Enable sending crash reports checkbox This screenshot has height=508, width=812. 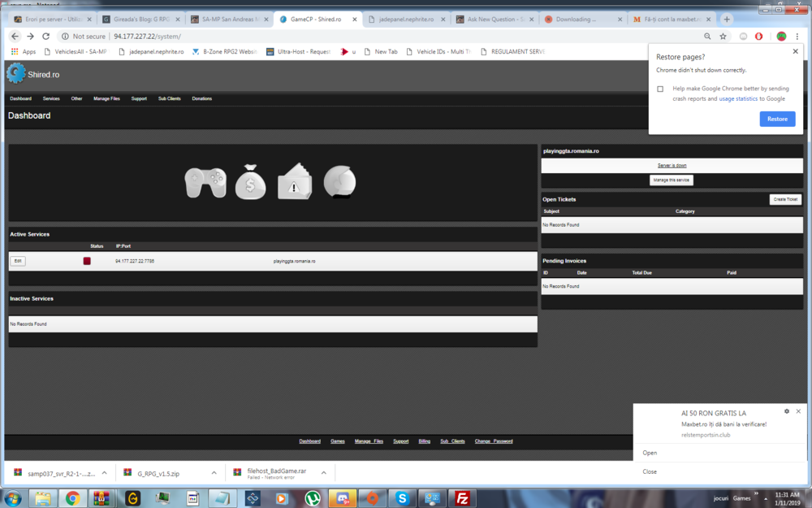660,89
